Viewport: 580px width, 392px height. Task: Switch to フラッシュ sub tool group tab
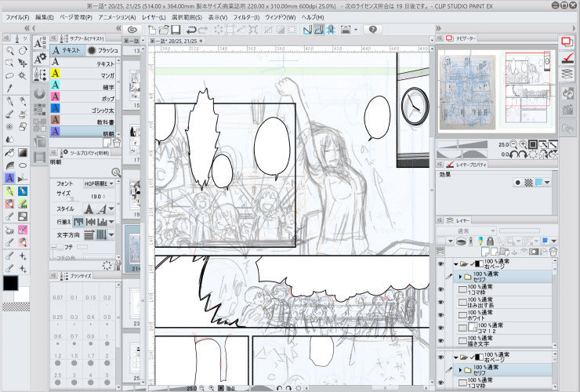[103, 50]
